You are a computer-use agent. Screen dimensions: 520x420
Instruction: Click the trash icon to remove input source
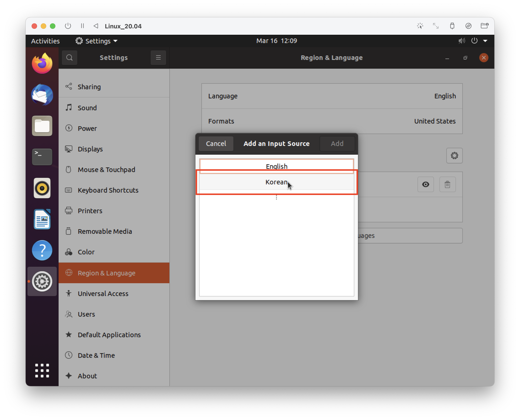[447, 185]
